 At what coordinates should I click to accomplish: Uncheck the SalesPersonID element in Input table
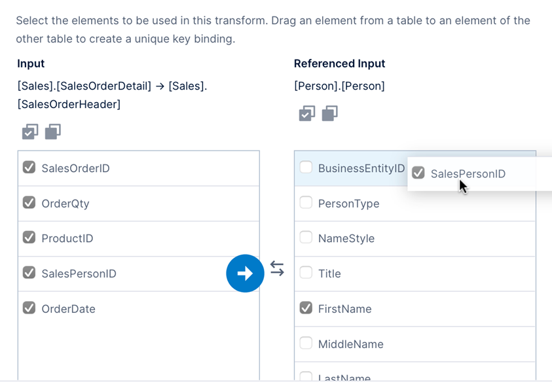click(x=29, y=274)
